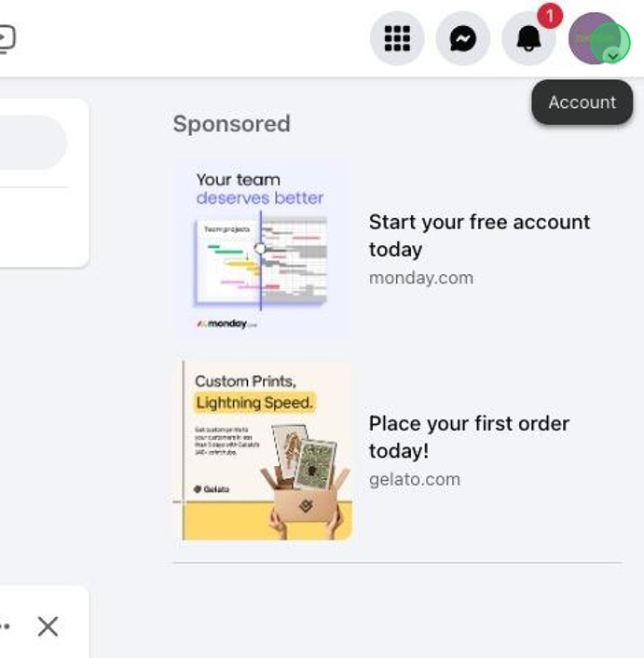Open the Account profile avatar
The image size is (644, 658).
(595, 38)
